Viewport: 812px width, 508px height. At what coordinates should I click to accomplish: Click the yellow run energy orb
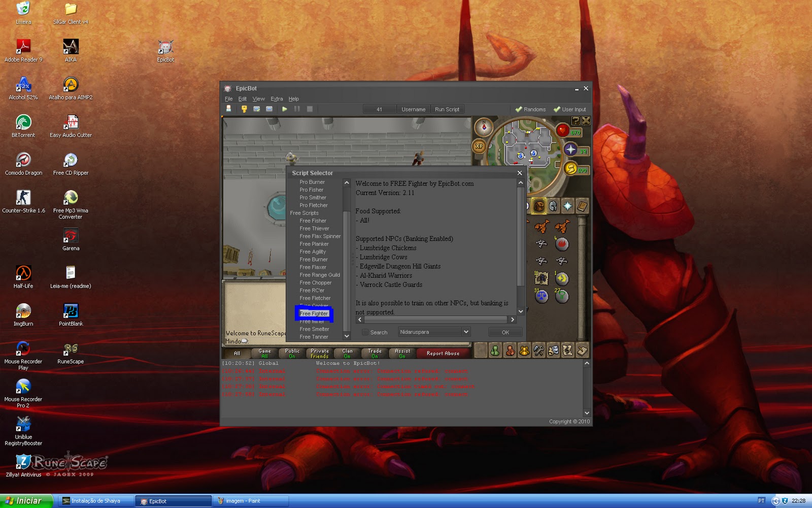[571, 168]
